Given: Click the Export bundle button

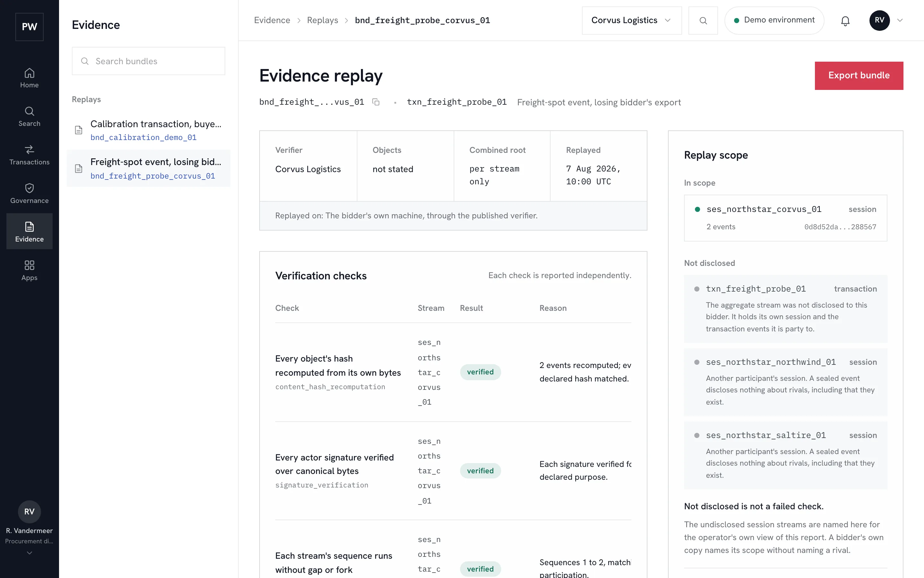Looking at the screenshot, I should 859,76.
